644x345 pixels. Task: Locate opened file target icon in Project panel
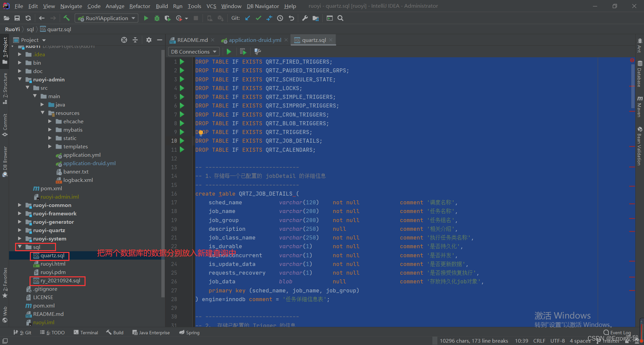[x=124, y=40]
